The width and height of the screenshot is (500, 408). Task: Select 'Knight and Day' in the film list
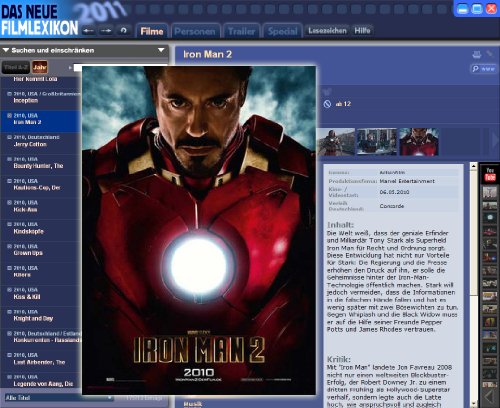(x=41, y=315)
